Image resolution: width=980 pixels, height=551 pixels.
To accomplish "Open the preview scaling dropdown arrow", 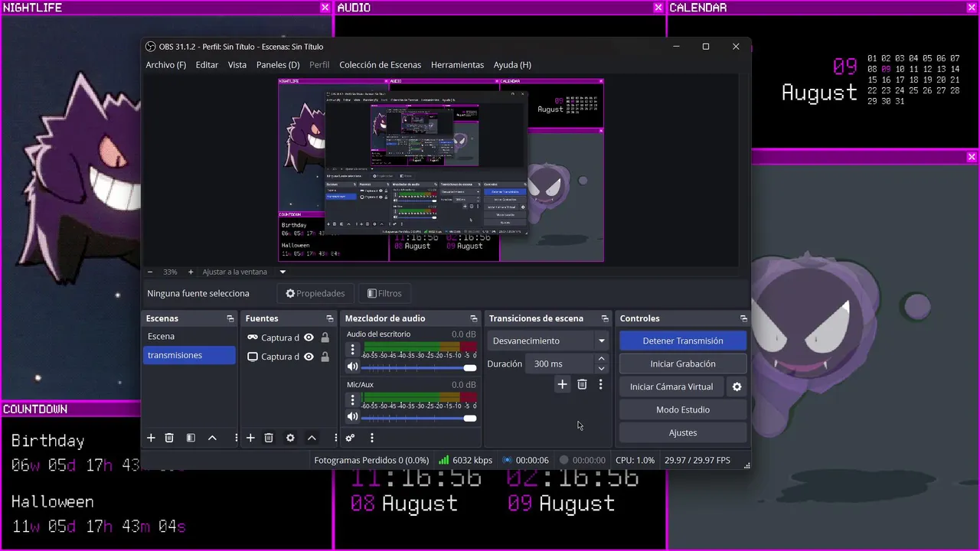I will [x=283, y=272].
